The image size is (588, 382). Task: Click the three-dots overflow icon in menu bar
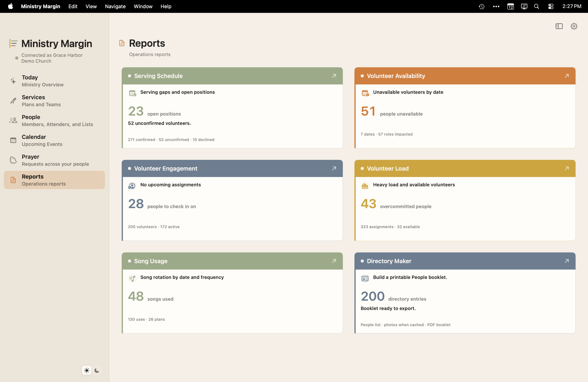(496, 6)
